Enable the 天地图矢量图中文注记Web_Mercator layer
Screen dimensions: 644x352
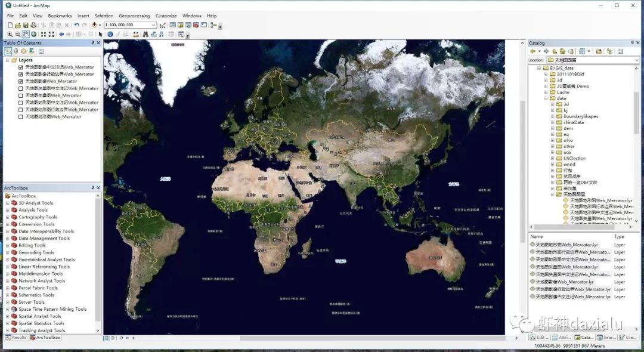(20, 88)
